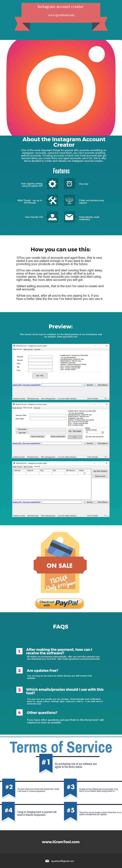
Task: Click the FAQ number 1 badge
Action: point(19,651)
